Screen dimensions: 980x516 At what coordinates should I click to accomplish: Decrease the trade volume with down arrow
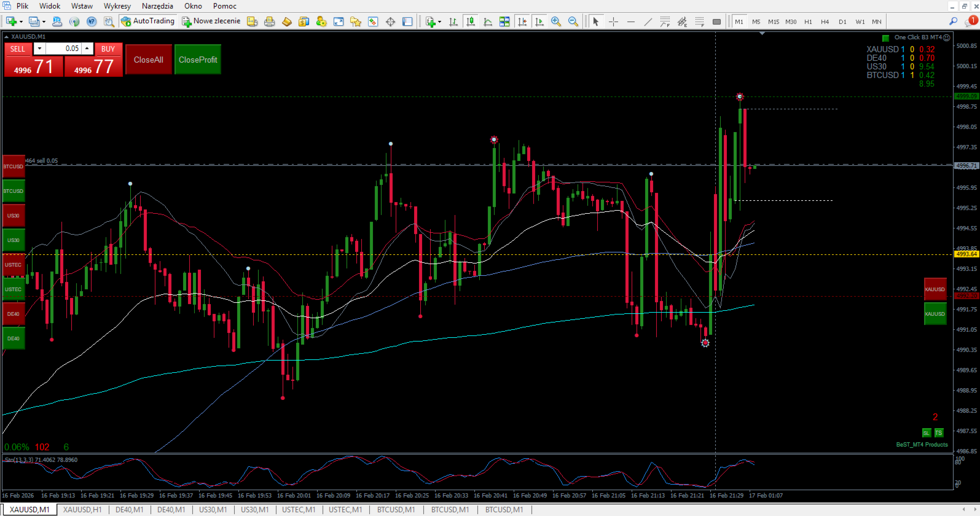(39, 49)
